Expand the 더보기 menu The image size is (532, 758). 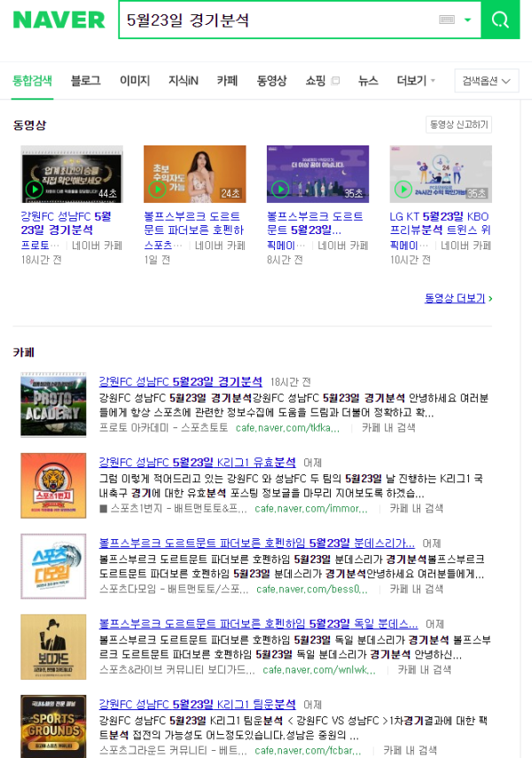tap(416, 81)
